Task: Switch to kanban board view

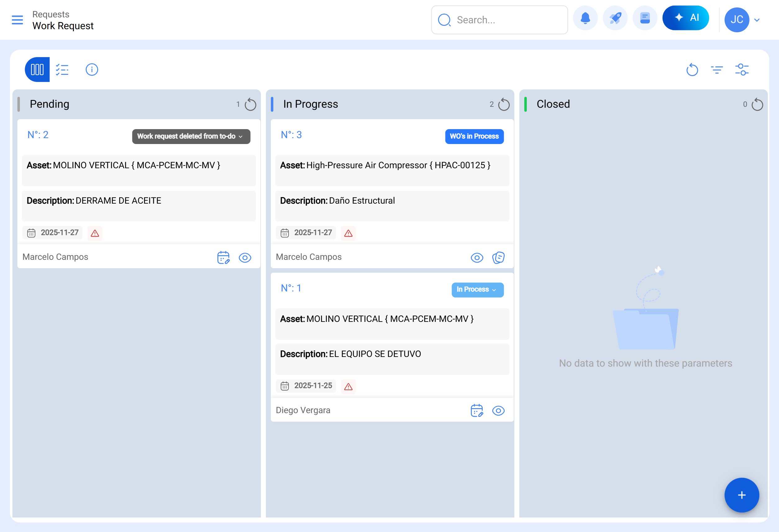Action: pos(37,70)
